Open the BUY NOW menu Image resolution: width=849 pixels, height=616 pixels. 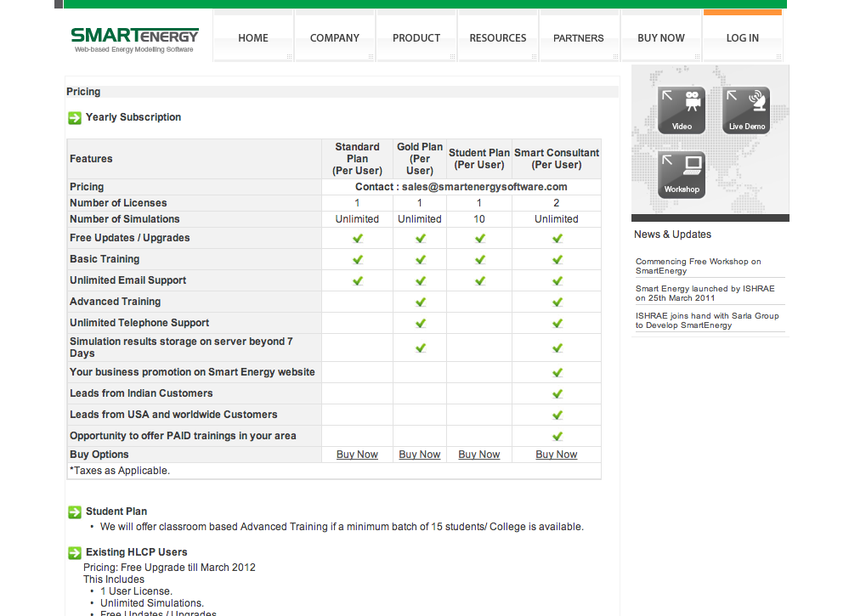pyautogui.click(x=661, y=38)
